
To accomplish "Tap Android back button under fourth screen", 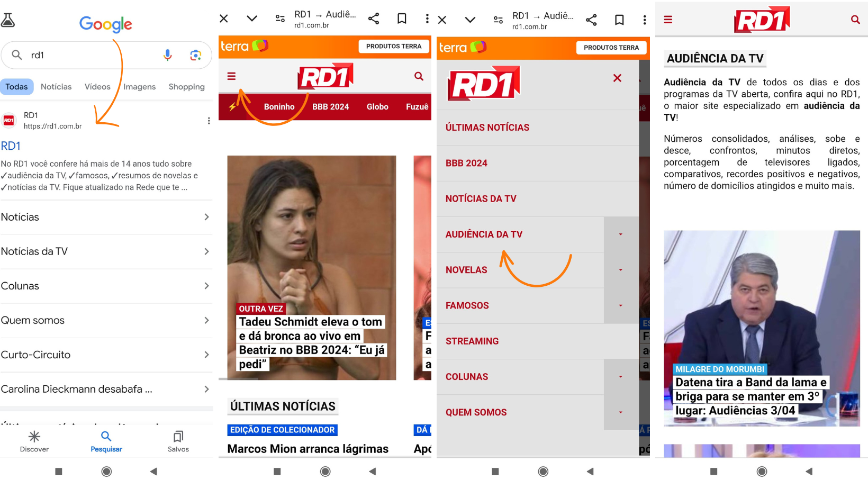I will 809,471.
